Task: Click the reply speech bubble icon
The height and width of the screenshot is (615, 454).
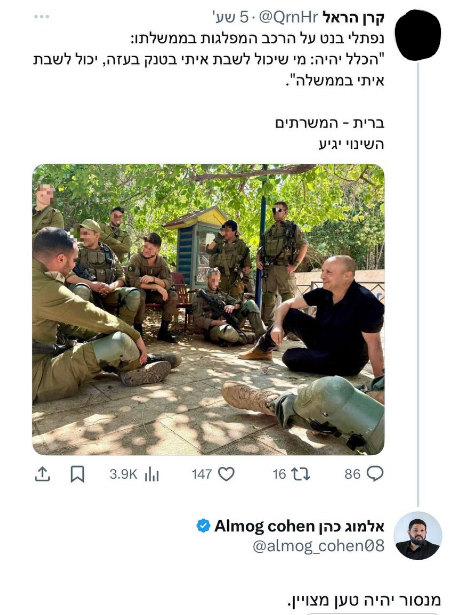Action: pyautogui.click(x=375, y=474)
